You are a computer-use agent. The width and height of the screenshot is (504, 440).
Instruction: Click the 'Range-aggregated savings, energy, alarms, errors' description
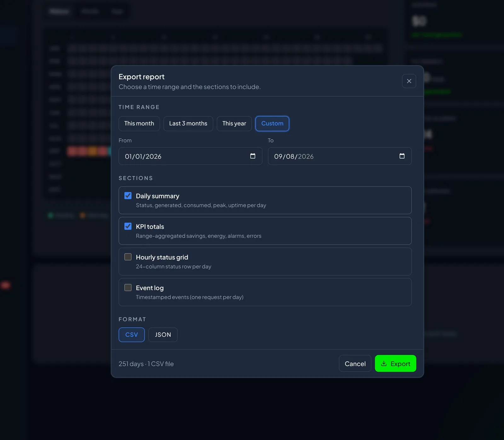pos(198,236)
